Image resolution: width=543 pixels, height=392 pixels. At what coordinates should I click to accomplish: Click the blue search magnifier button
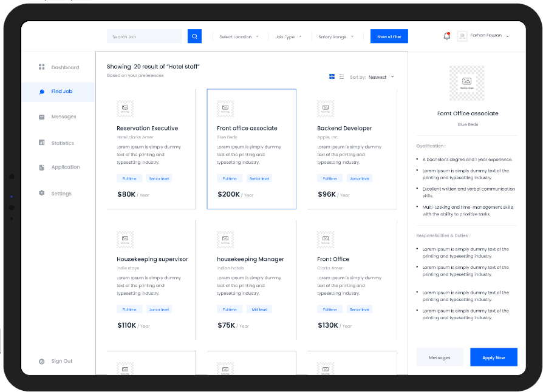(x=194, y=36)
